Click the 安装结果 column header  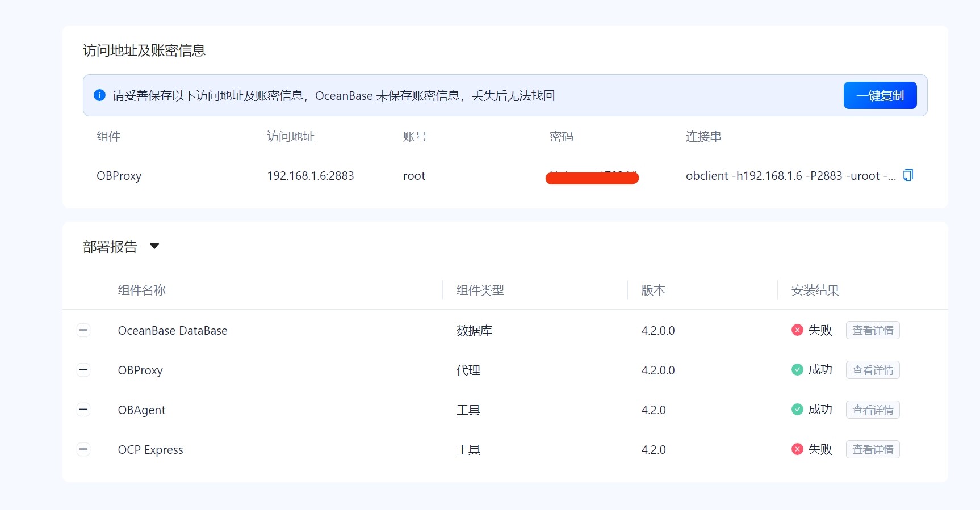[x=815, y=290]
